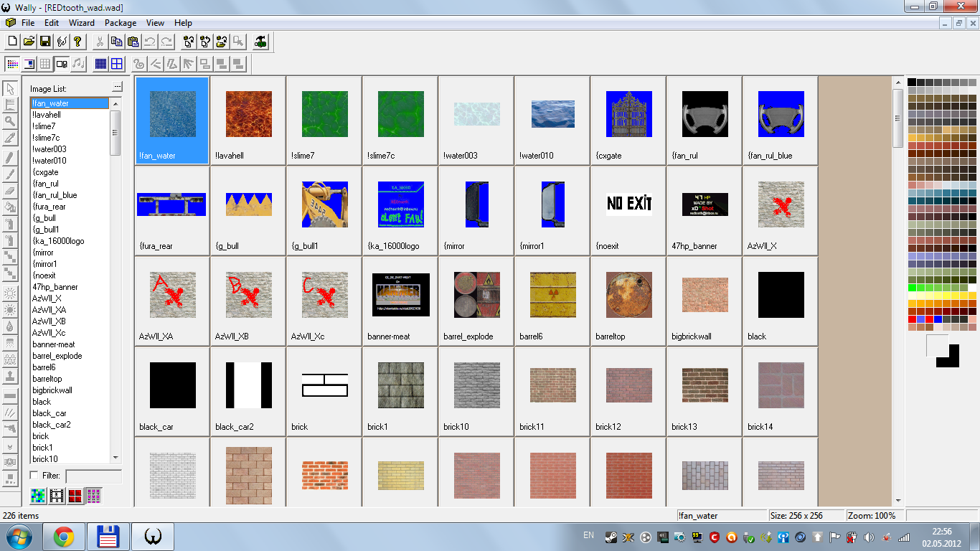The image size is (980, 551).
Task: Toggle the thumbnail browse view button
Action: (x=62, y=64)
